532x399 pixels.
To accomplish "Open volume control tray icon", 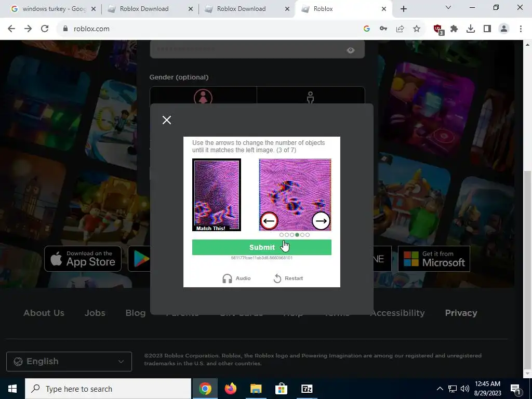I will click(465, 389).
